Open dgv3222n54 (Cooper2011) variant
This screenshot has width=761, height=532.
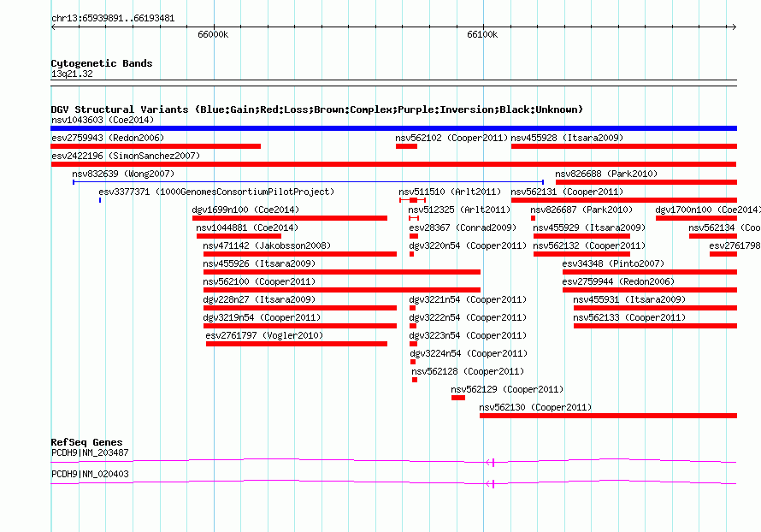tap(468, 317)
